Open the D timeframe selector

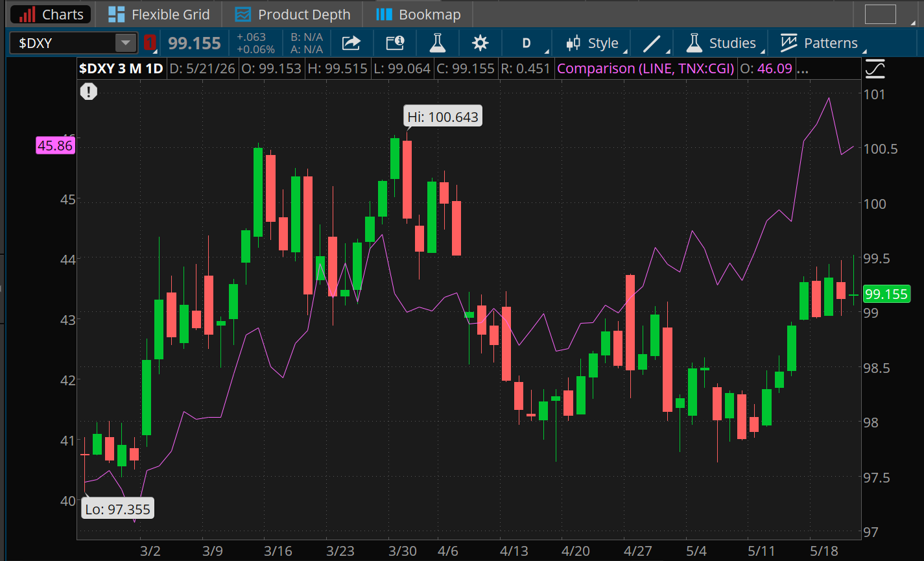tap(527, 43)
